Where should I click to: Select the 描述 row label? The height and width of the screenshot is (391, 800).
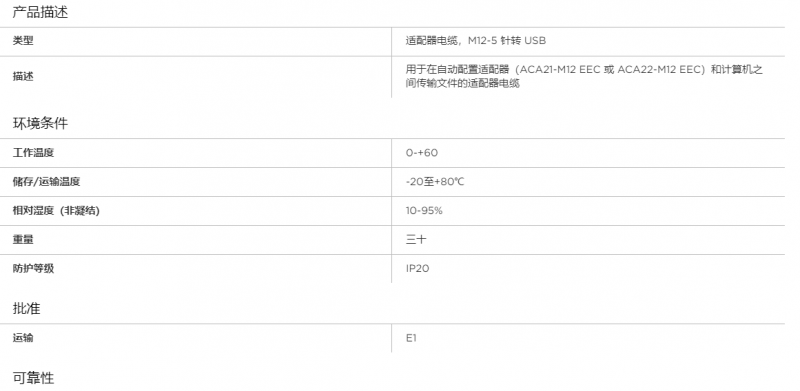click(x=23, y=77)
